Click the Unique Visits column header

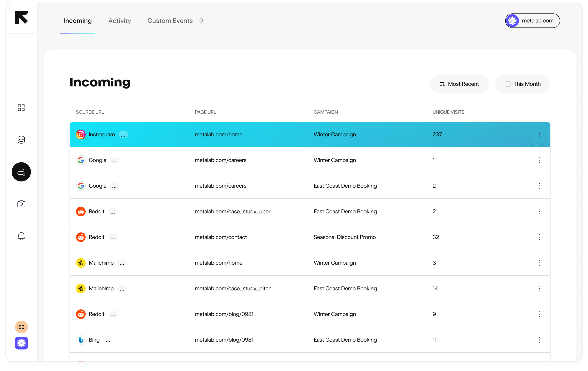(x=448, y=112)
